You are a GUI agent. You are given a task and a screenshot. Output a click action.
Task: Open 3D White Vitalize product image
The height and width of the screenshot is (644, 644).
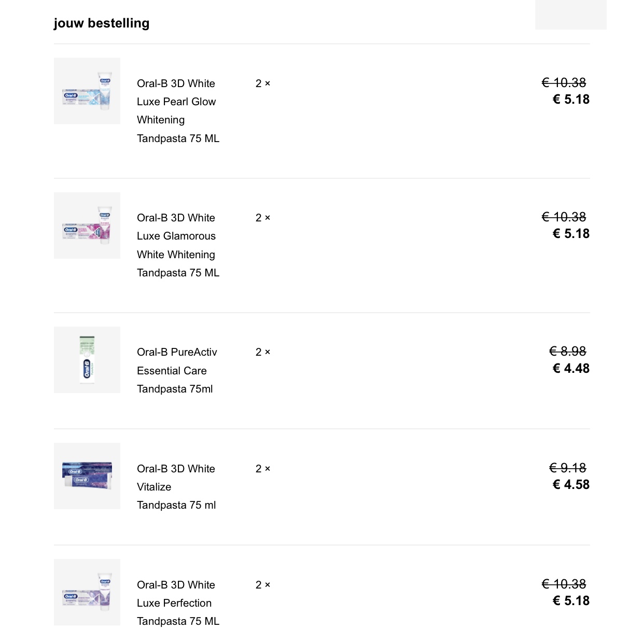pyautogui.click(x=87, y=476)
